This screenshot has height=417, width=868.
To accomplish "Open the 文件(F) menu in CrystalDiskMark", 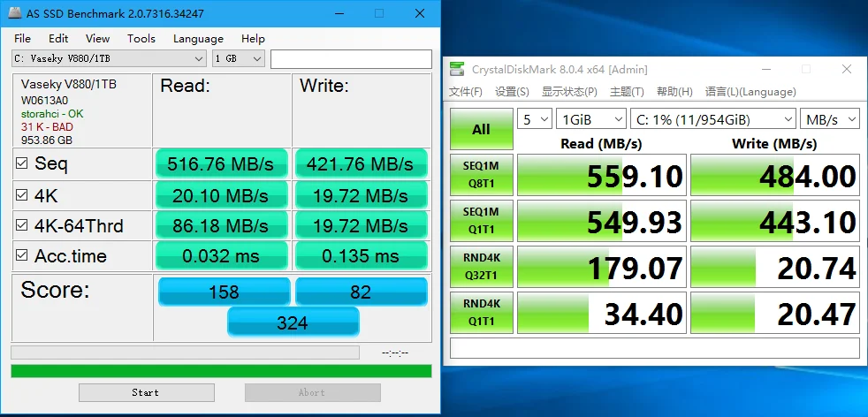I will click(x=466, y=92).
